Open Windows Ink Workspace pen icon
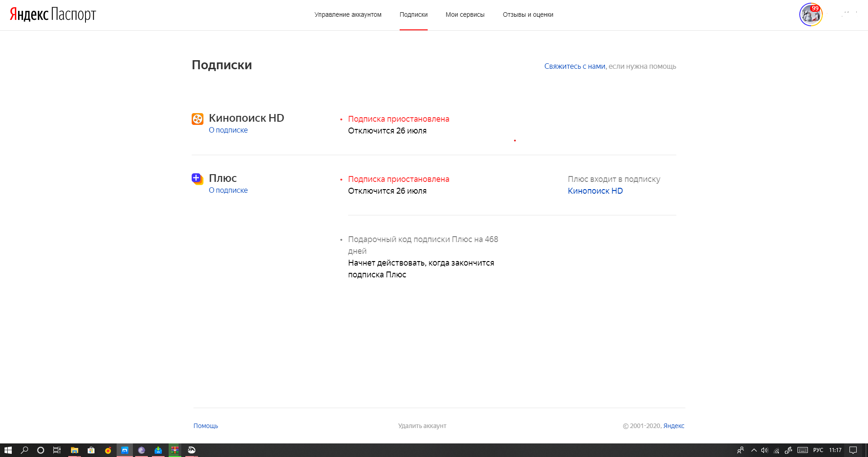The image size is (868, 457). [788, 450]
